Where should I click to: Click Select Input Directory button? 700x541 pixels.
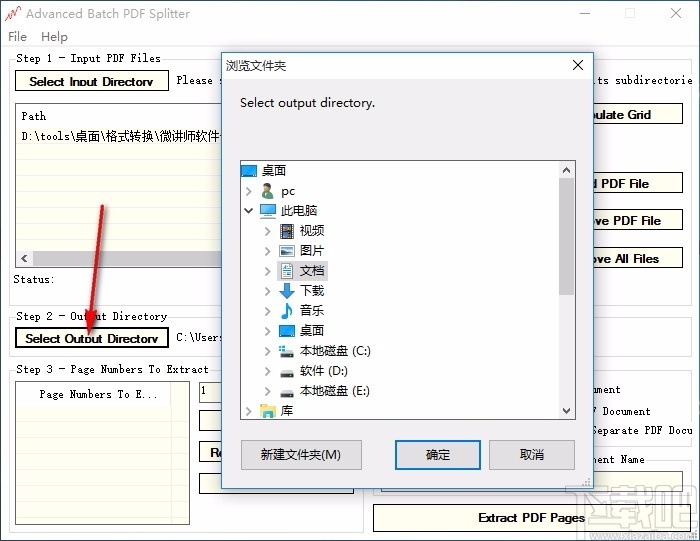(92, 81)
